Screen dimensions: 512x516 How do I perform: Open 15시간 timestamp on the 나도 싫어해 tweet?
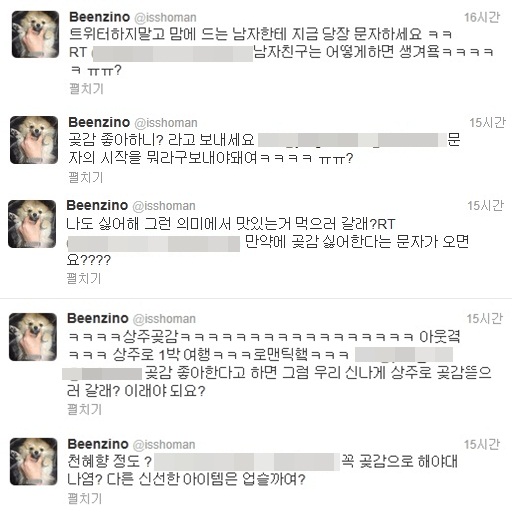coord(485,206)
